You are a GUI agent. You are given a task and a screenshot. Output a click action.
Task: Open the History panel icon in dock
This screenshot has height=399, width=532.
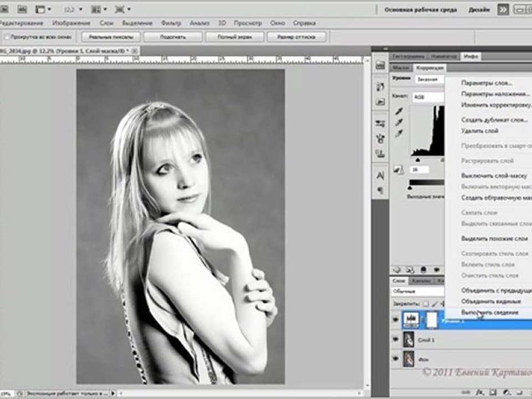pyautogui.click(x=380, y=86)
